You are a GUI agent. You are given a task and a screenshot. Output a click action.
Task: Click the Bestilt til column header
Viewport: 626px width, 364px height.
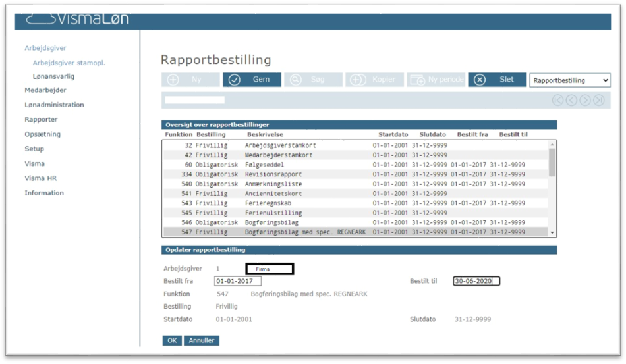coord(513,134)
